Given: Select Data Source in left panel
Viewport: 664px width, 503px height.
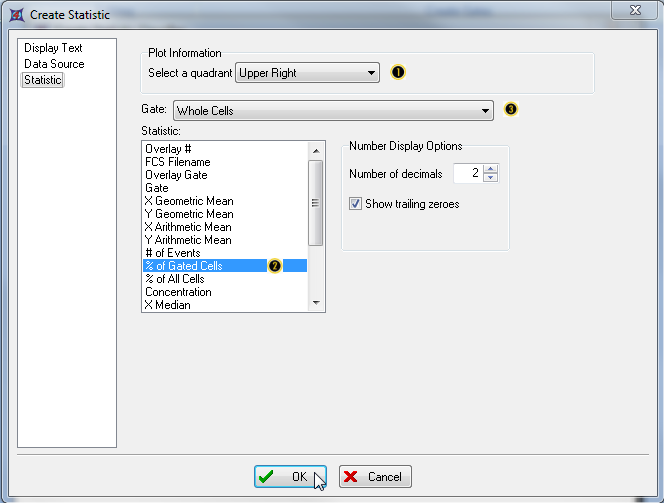Looking at the screenshot, I should click(x=54, y=64).
